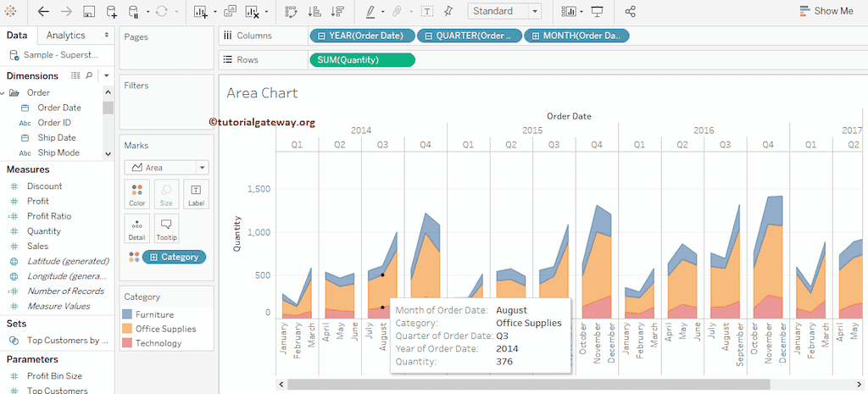The width and height of the screenshot is (868, 394).
Task: Open the Tooltip marks button
Action: (x=166, y=228)
